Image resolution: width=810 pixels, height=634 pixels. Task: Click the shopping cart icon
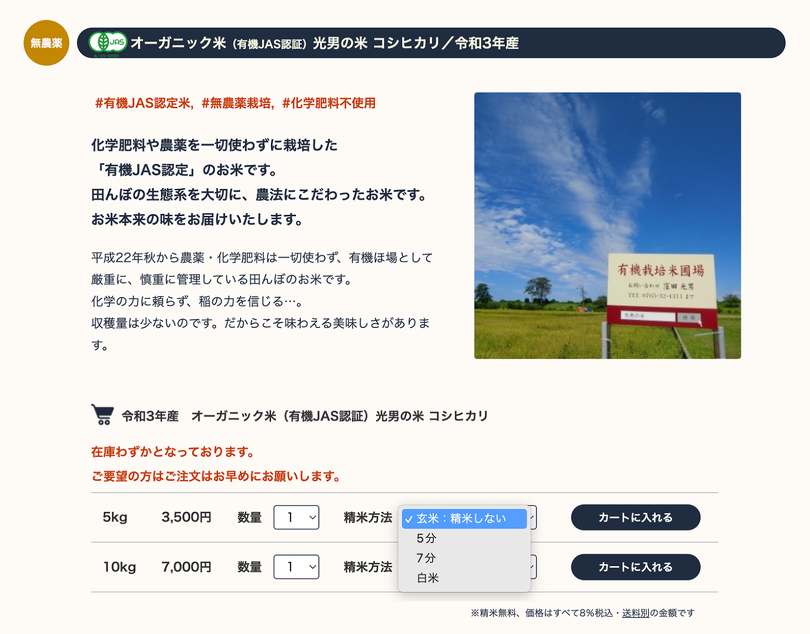coord(102,415)
